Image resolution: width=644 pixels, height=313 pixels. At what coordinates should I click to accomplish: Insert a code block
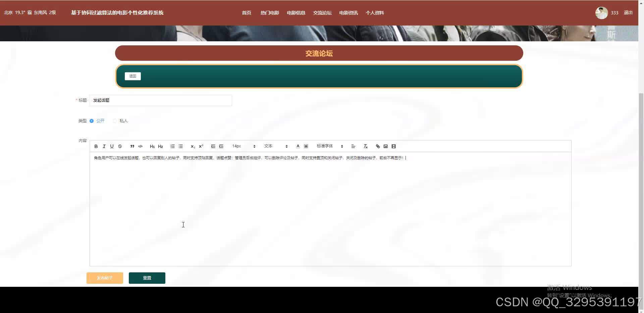(140, 146)
